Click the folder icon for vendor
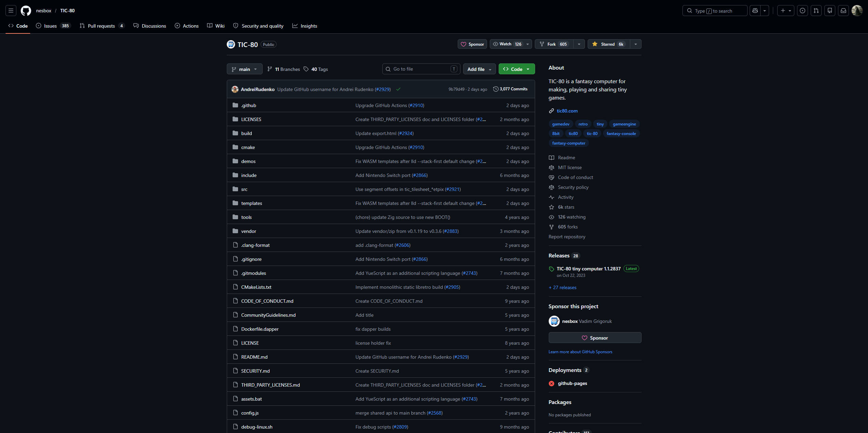The image size is (868, 433). (x=235, y=231)
